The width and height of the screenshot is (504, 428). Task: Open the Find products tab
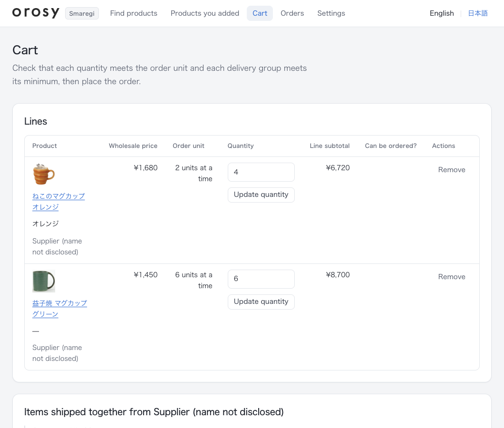point(134,13)
